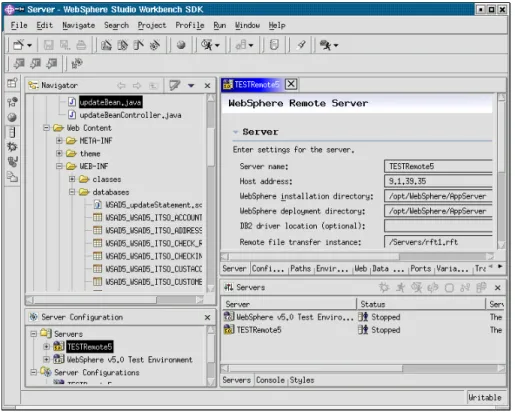Collapse the Web Content folder
Screen dimensions: 515x412
[x=46, y=128]
